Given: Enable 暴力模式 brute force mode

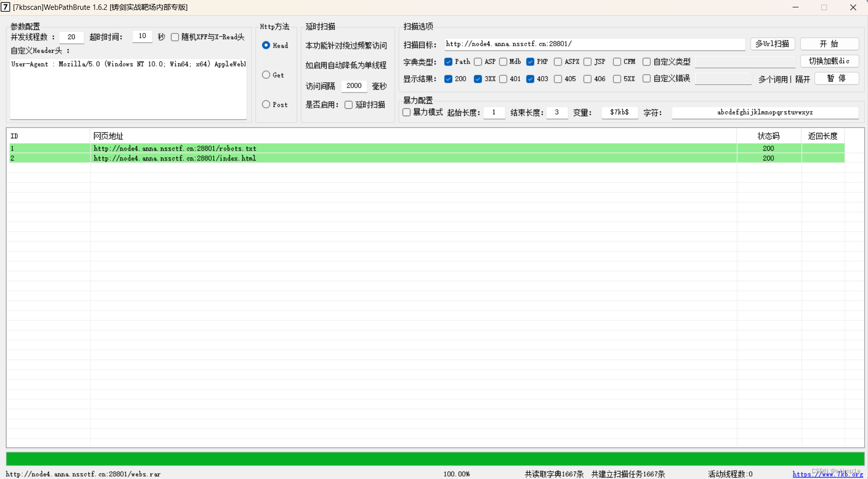Looking at the screenshot, I should tap(406, 112).
